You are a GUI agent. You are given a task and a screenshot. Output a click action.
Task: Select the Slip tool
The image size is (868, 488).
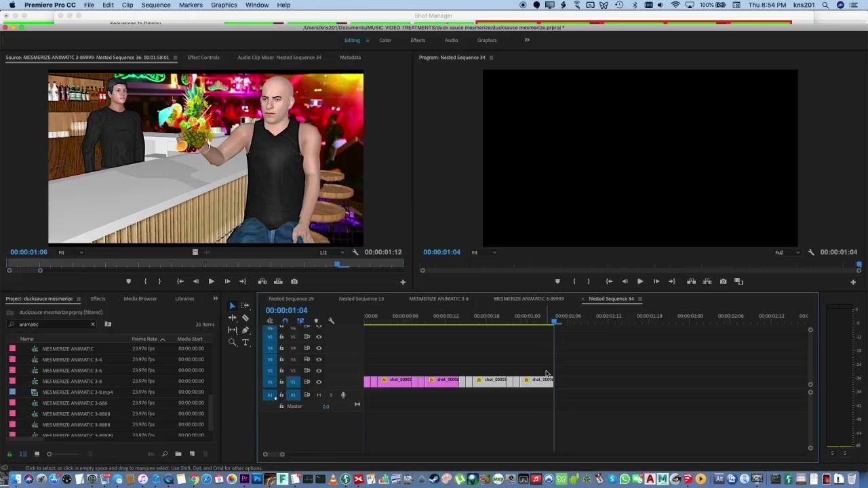point(232,330)
